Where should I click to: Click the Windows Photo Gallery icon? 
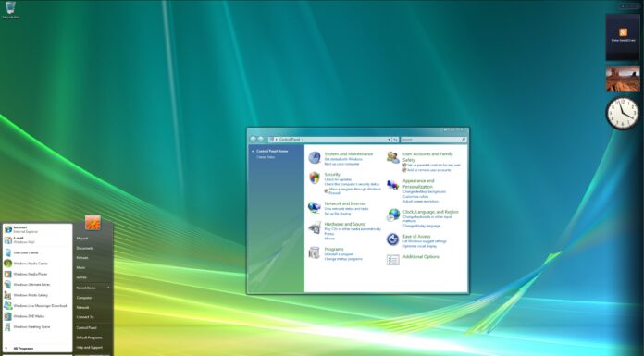(x=7, y=295)
